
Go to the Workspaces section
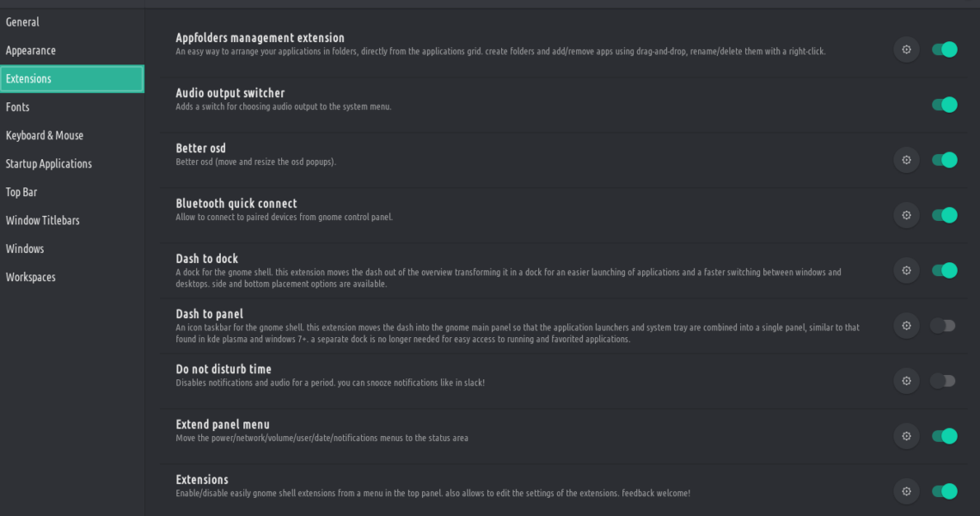tap(31, 278)
